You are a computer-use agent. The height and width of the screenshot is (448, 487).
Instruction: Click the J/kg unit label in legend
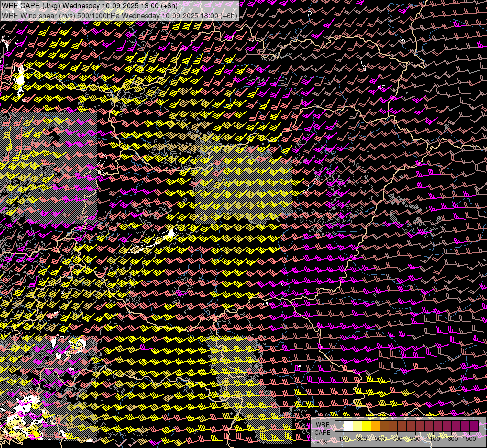pos(322,441)
